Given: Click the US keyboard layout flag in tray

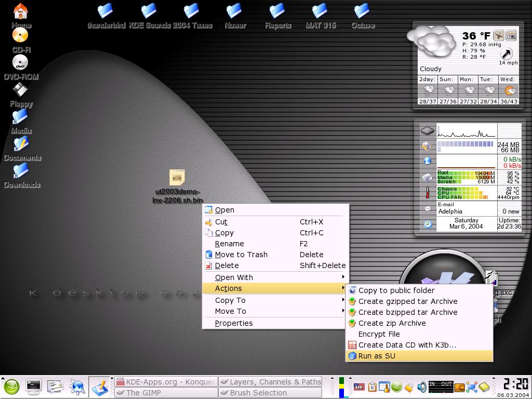Looking at the screenshot, I should coord(359,387).
